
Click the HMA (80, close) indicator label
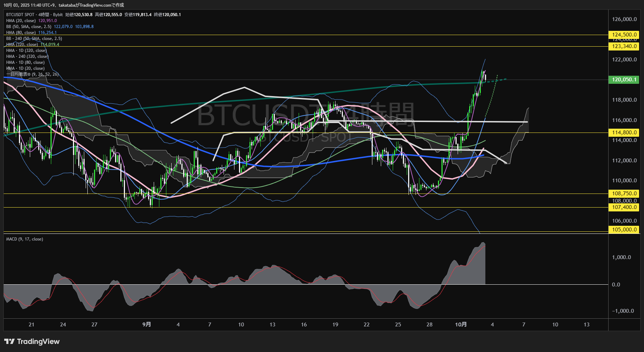pyautogui.click(x=21, y=33)
